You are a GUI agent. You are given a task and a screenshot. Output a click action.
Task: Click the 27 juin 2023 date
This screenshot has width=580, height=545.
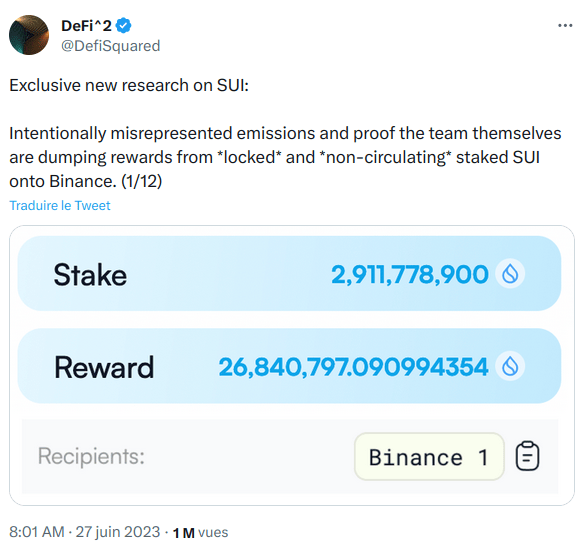tap(118, 532)
